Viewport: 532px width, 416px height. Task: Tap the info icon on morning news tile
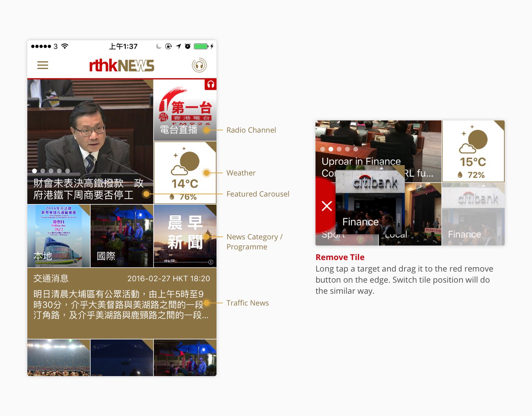coord(211,262)
